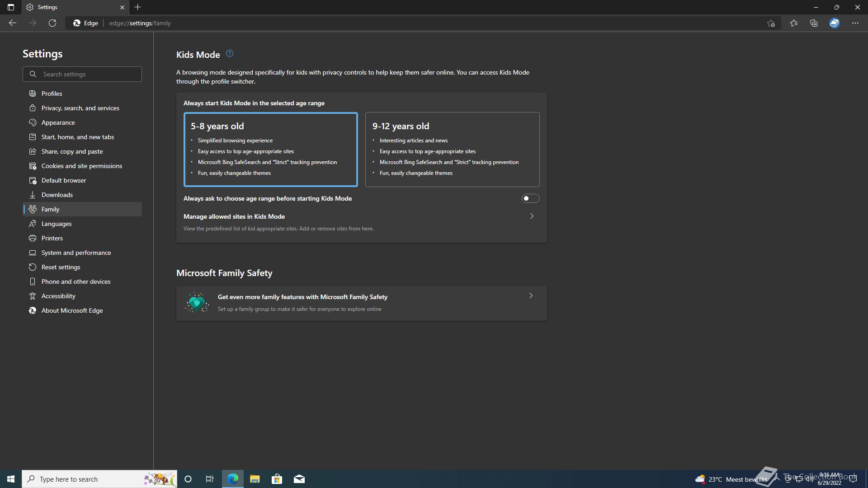
Task: Click Manage allowed sites in Kids Mode text
Action: click(234, 216)
